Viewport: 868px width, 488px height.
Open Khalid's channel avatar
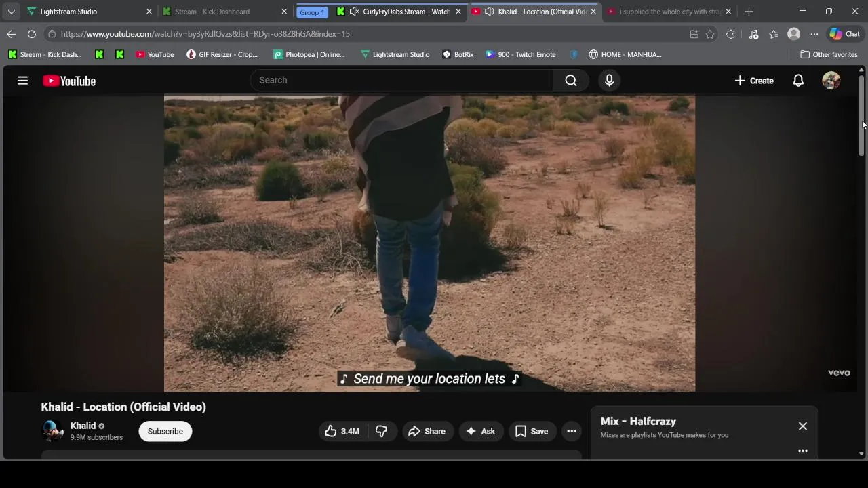52,431
